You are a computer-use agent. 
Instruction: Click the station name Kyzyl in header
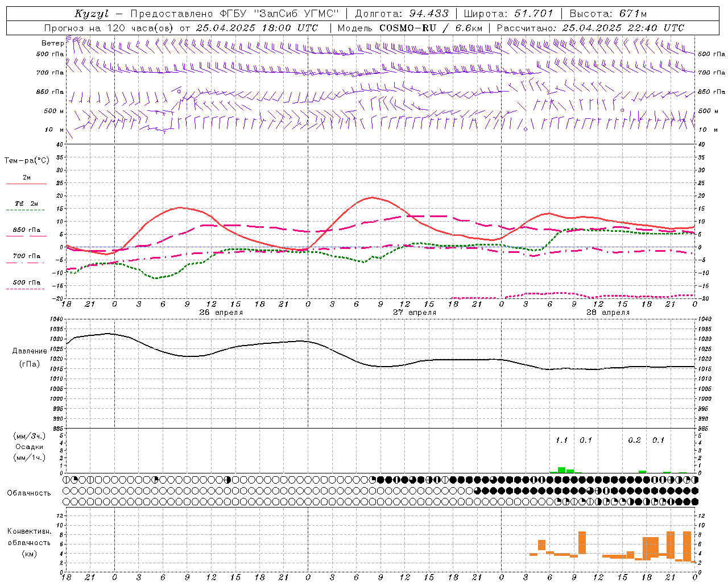92,14
